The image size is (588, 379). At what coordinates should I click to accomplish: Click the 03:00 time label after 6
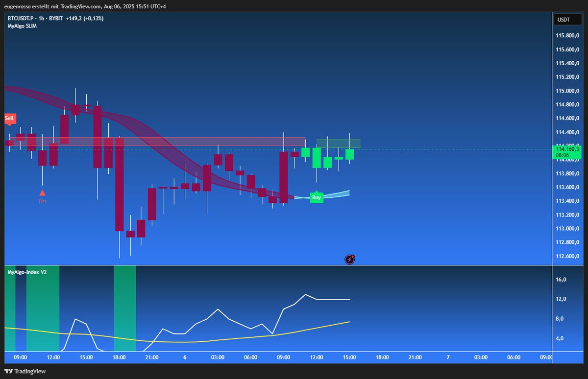coord(218,357)
